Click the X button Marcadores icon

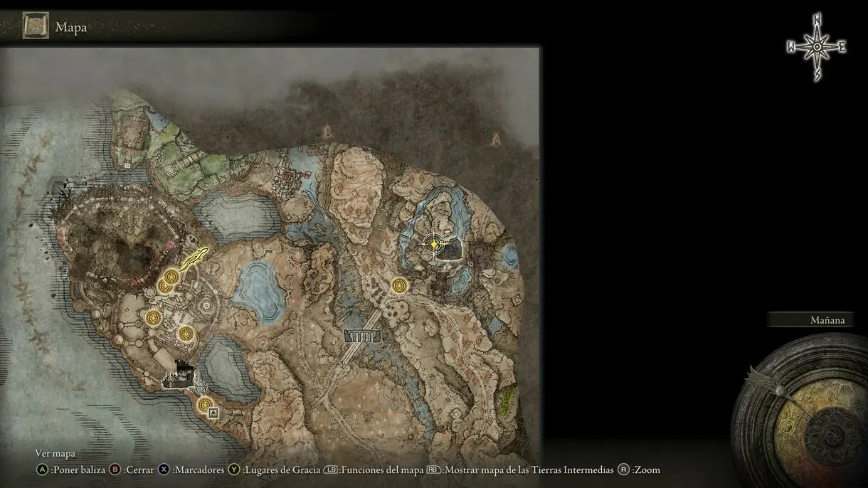[164, 470]
